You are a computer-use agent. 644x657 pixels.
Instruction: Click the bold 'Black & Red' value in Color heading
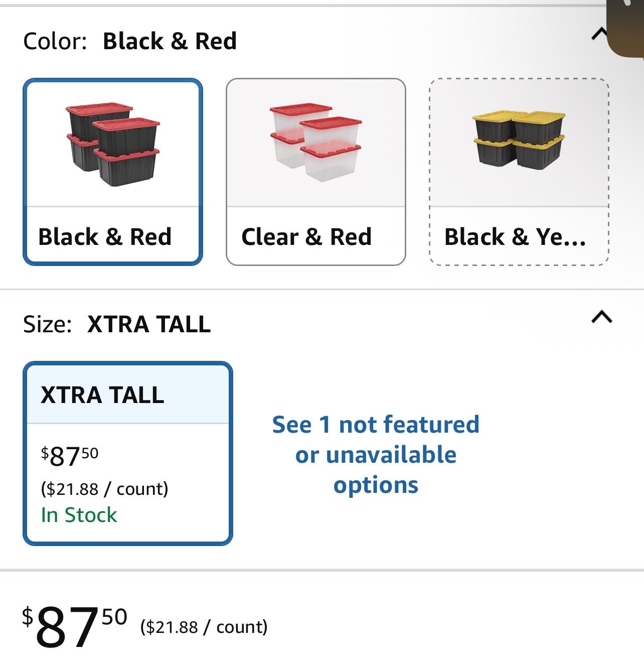(170, 41)
